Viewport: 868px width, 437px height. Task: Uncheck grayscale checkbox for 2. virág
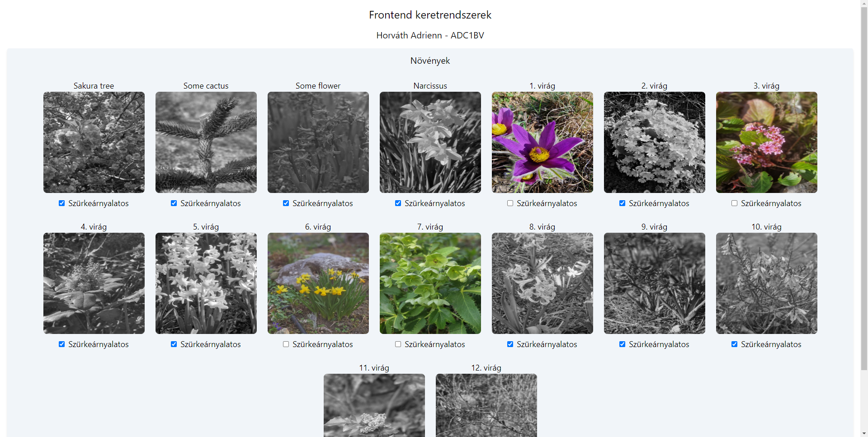(x=622, y=203)
